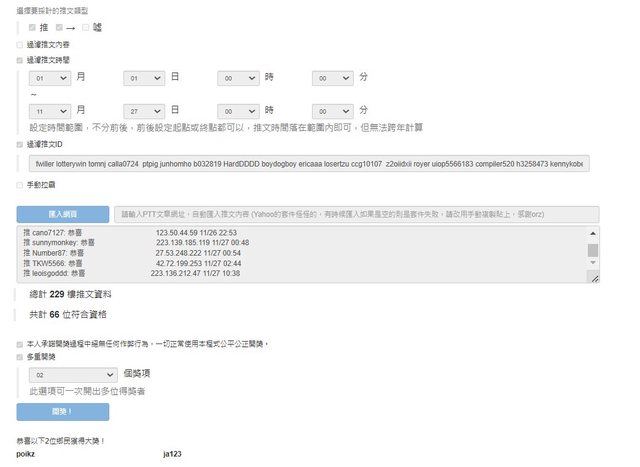Image resolution: width=640 pixels, height=467 pixels.
Task: Toggle the 過濾推文時間 checkbox
Action: [x=20, y=60]
